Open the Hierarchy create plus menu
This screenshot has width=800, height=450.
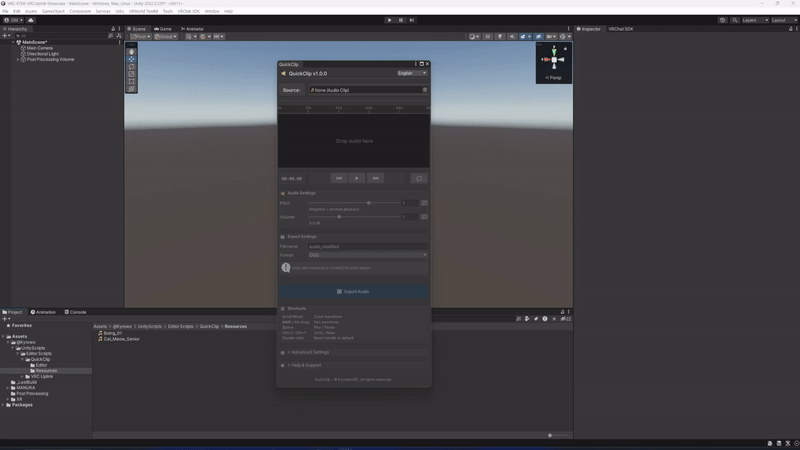[6, 36]
